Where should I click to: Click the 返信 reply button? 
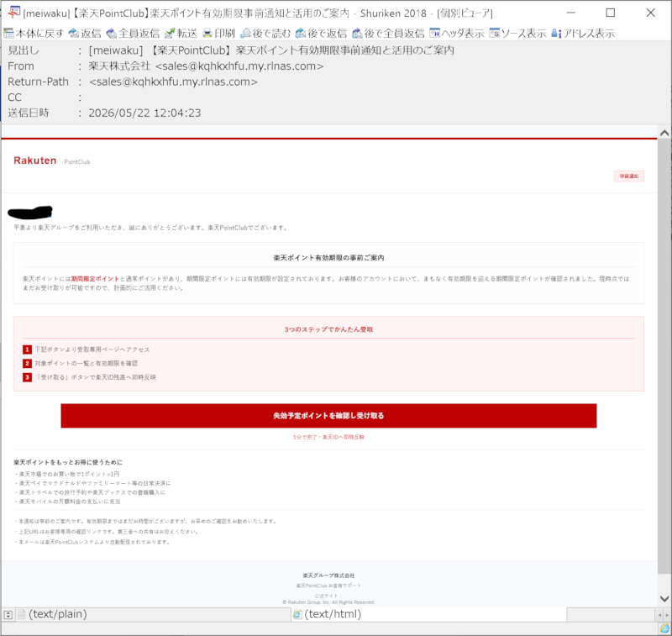pos(85,33)
